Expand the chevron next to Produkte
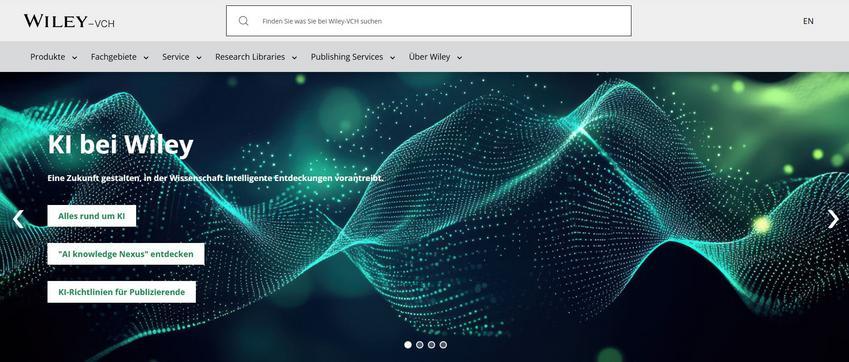Viewport: 849px width, 362px height. point(75,57)
